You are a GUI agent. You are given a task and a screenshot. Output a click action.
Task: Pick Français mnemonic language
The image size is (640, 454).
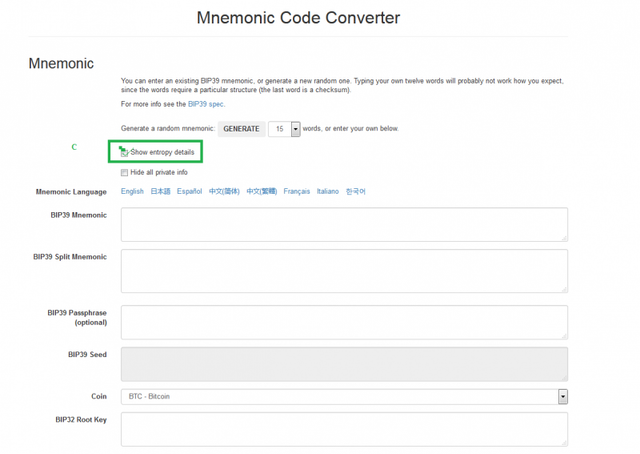[x=297, y=191]
